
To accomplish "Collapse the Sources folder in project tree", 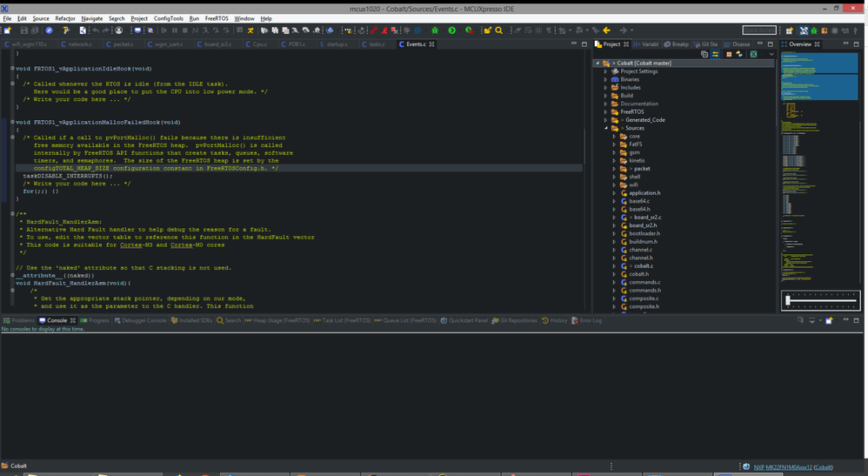I will (x=605, y=128).
